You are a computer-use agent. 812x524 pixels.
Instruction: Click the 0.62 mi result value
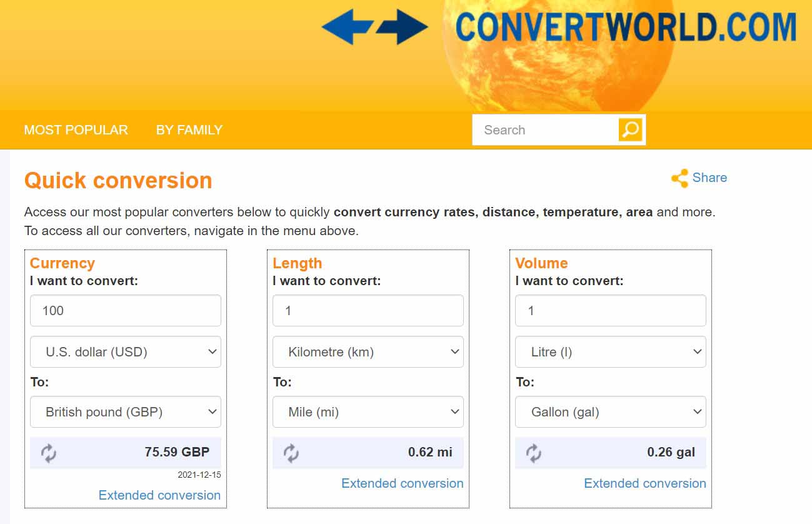click(x=430, y=452)
